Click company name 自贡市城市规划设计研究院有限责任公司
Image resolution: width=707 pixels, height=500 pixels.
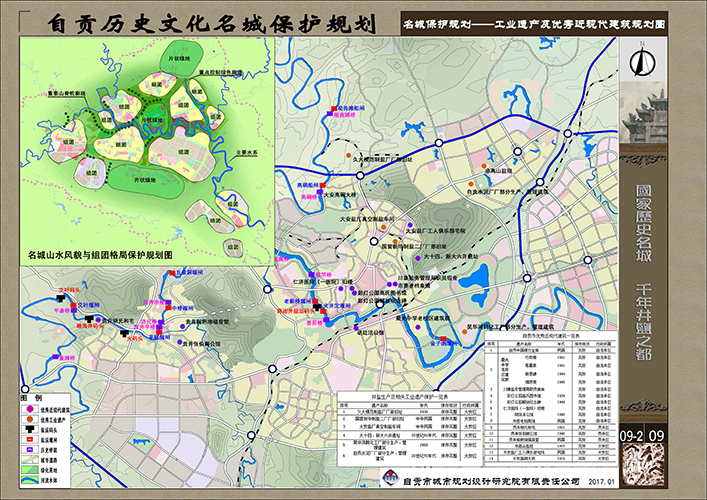[x=491, y=482]
